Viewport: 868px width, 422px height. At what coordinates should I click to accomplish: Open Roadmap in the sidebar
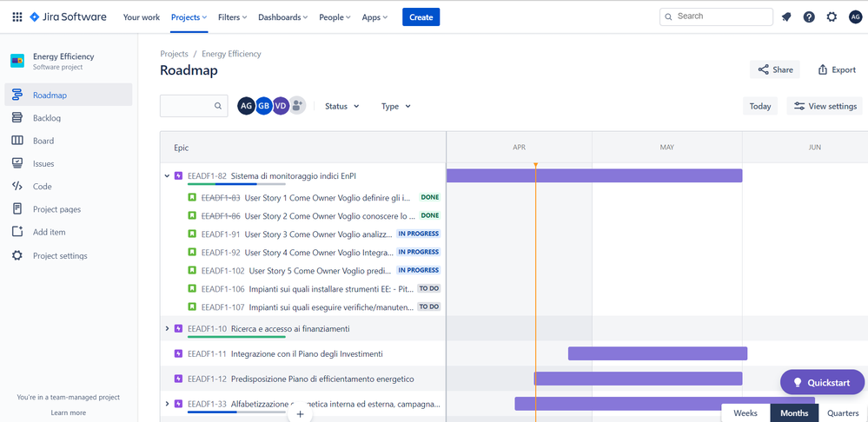[x=68, y=95]
